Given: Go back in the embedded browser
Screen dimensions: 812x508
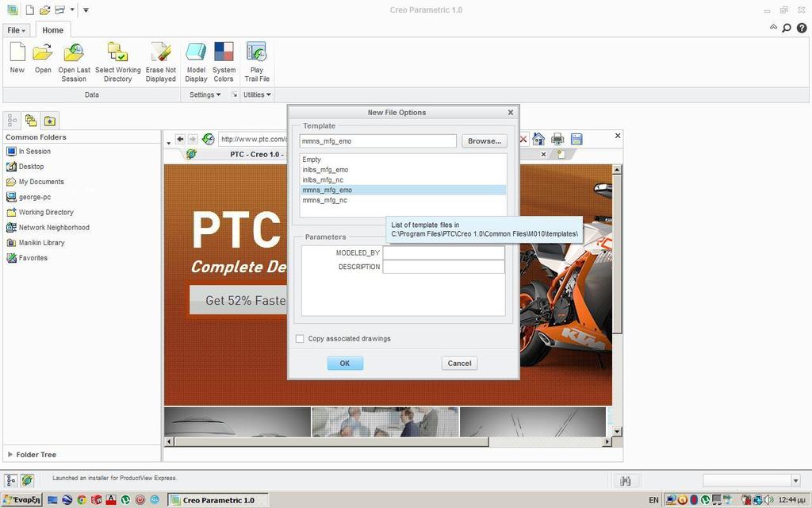Looking at the screenshot, I should [x=180, y=139].
